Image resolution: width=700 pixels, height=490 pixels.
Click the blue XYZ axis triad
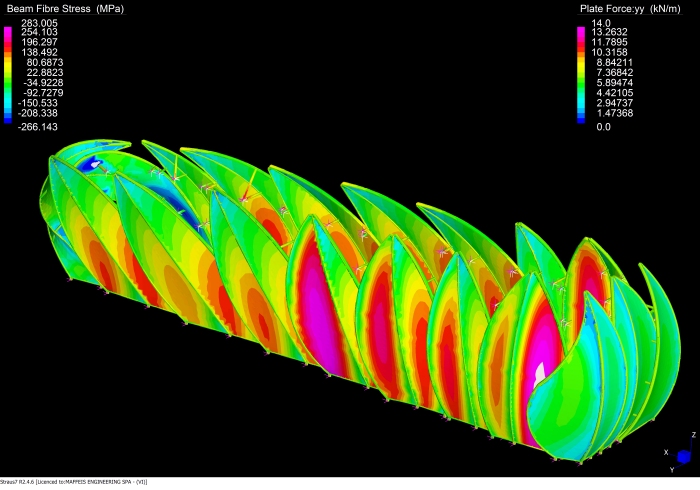point(684,456)
